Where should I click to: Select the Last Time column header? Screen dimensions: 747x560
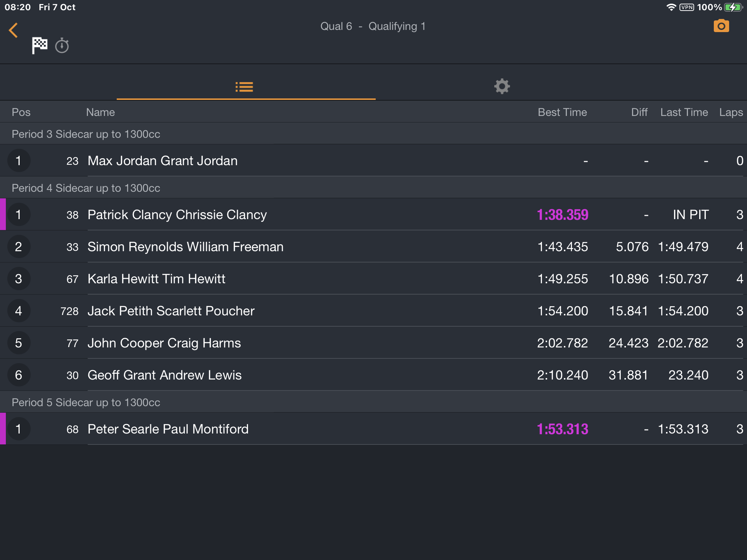[684, 112]
